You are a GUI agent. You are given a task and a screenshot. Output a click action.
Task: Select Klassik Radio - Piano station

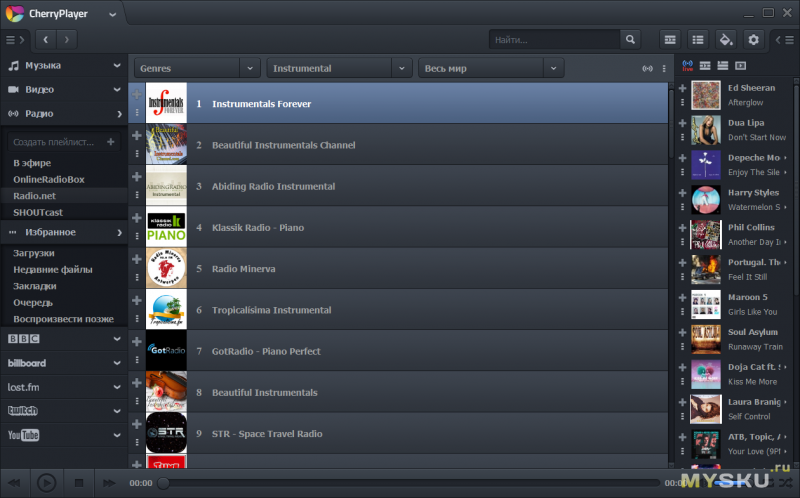click(x=398, y=228)
